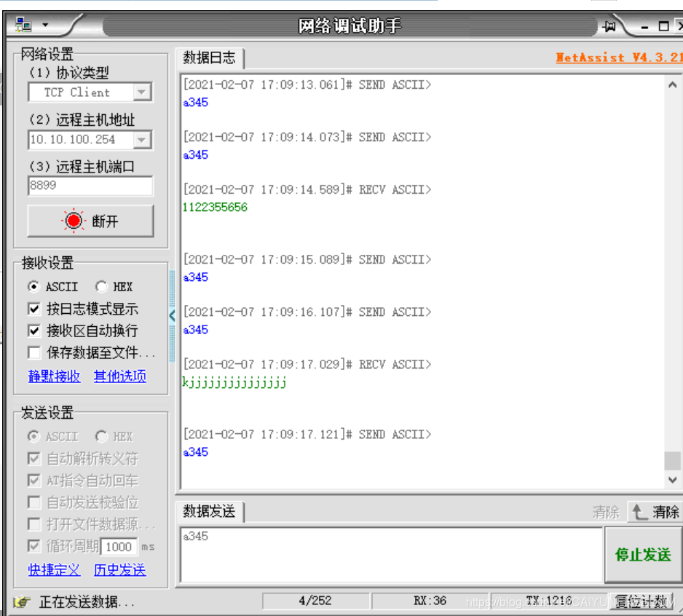Click the received text 1122355656
The height and width of the screenshot is (616, 683).
click(x=216, y=208)
